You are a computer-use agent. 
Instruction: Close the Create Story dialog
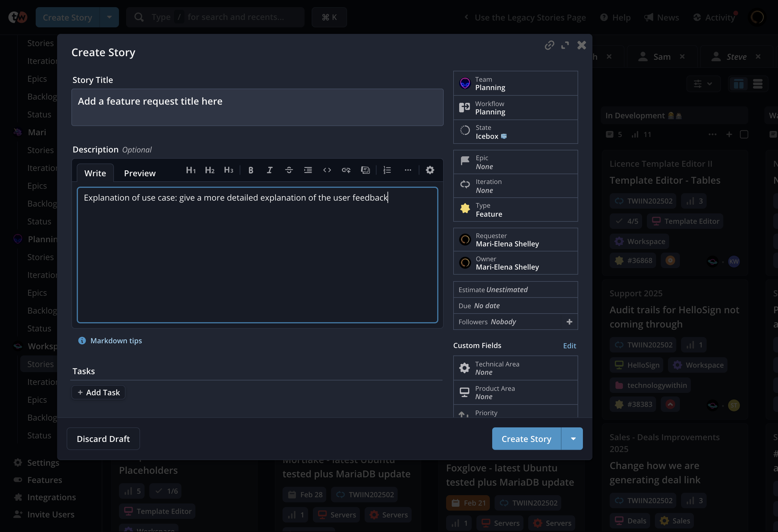point(582,45)
